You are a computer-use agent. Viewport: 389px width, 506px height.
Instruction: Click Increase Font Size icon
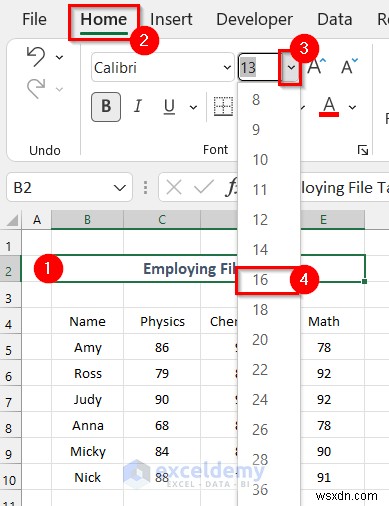pyautogui.click(x=316, y=66)
